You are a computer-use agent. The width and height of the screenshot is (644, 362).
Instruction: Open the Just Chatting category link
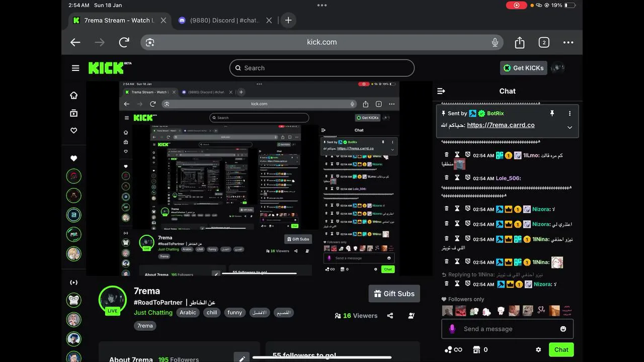pos(153,312)
